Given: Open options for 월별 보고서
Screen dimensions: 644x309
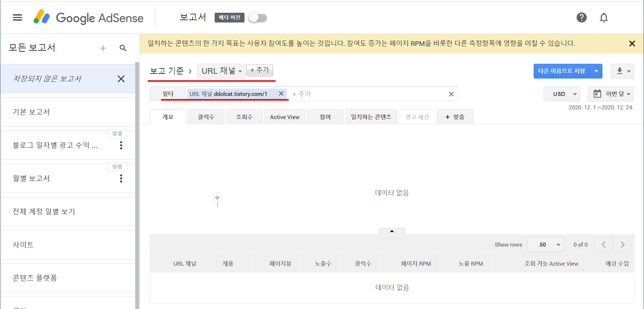Looking at the screenshot, I should coord(121,178).
